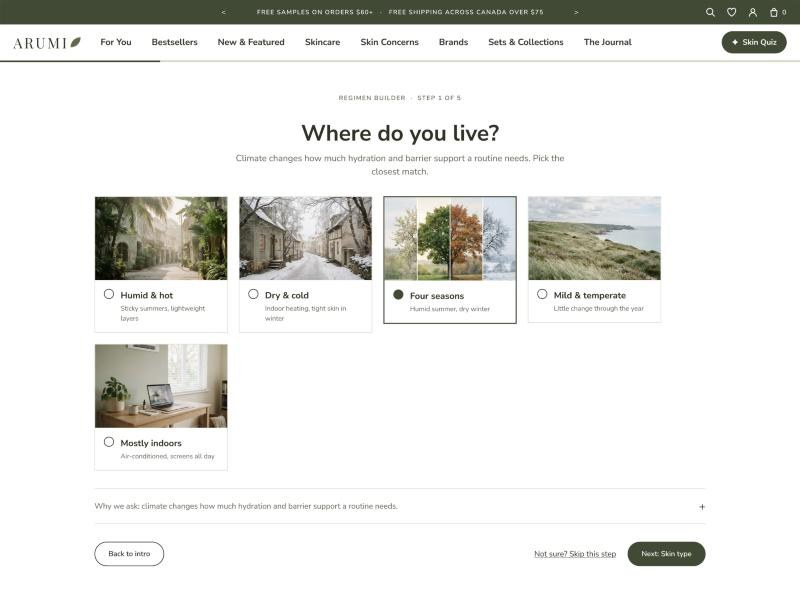The height and width of the screenshot is (600, 800).
Task: Select the Mostly indoors radio option
Action: 109,442
